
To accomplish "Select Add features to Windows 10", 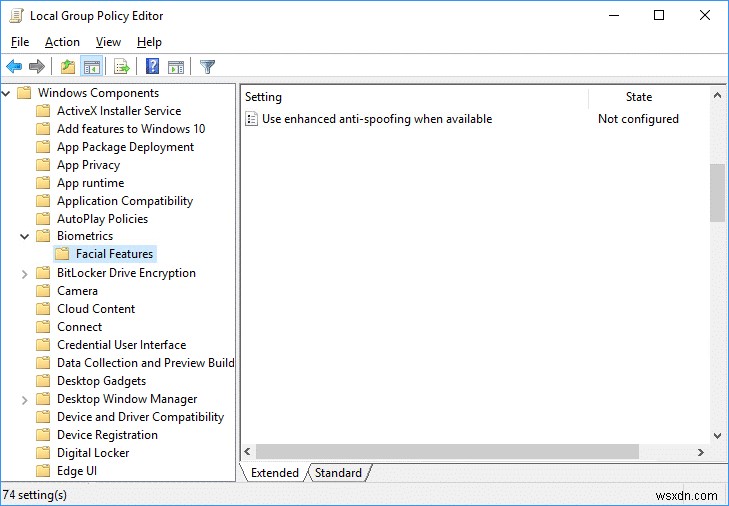I will coord(131,129).
